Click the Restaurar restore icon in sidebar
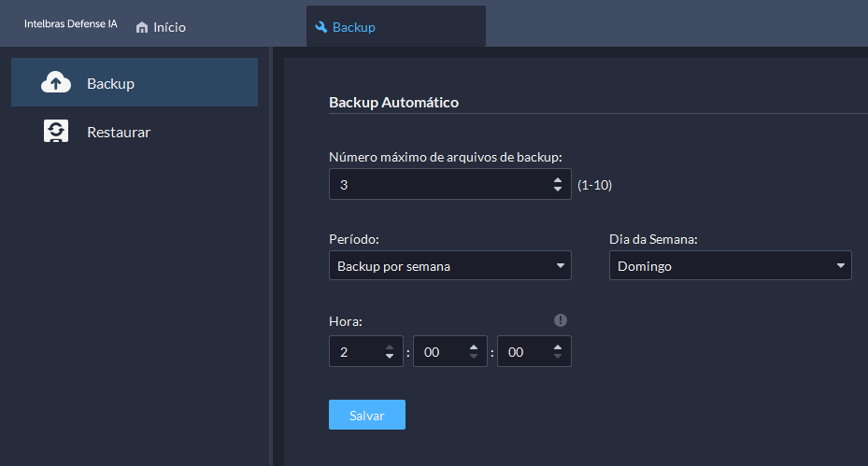Viewport: 868px width, 466px height. (56, 131)
